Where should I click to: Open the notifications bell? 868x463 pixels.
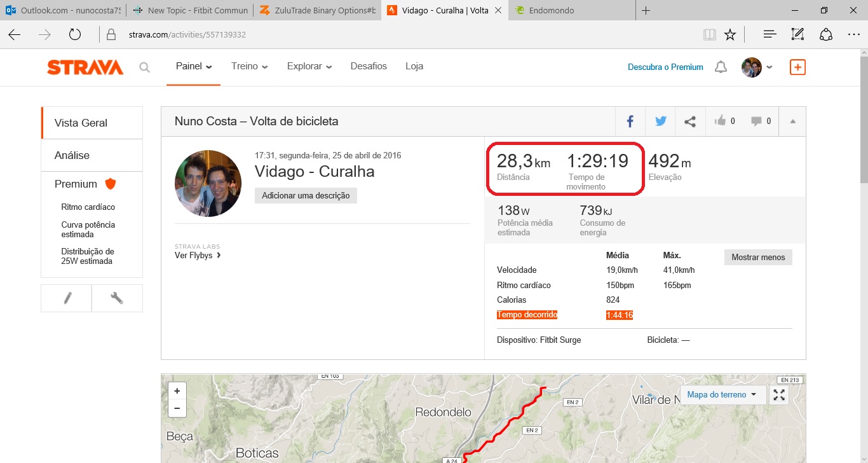[x=721, y=67]
